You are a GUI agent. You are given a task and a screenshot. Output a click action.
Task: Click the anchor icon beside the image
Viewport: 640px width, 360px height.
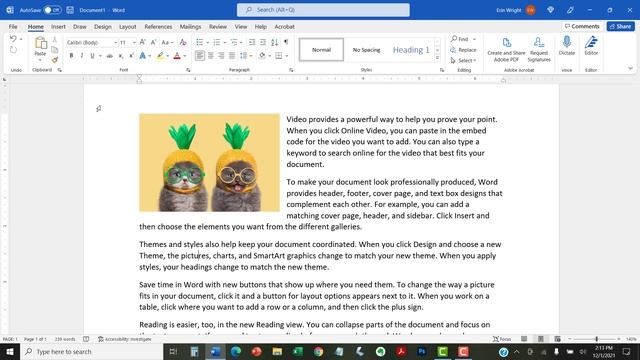click(99, 109)
